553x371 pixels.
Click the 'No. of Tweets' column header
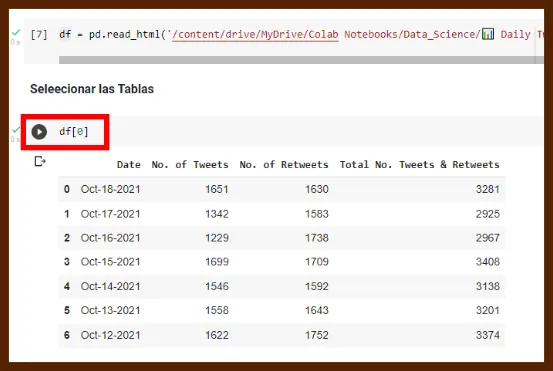click(190, 165)
